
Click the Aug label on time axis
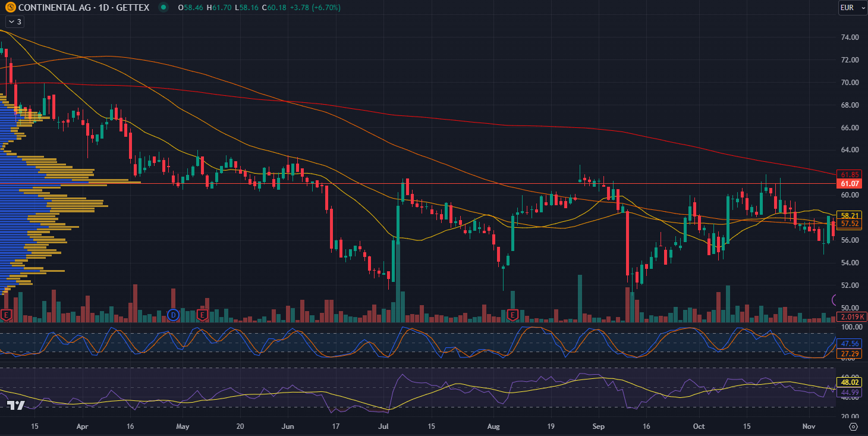[493, 426]
